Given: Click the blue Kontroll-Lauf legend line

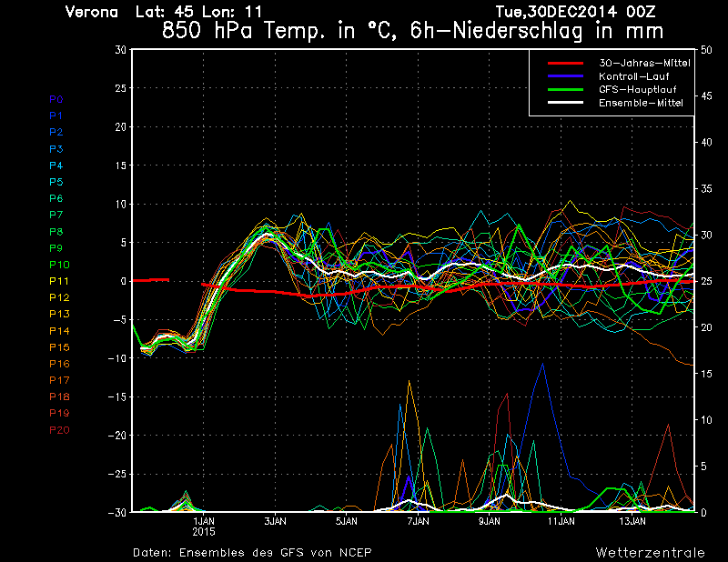Looking at the screenshot, I should (x=565, y=76).
